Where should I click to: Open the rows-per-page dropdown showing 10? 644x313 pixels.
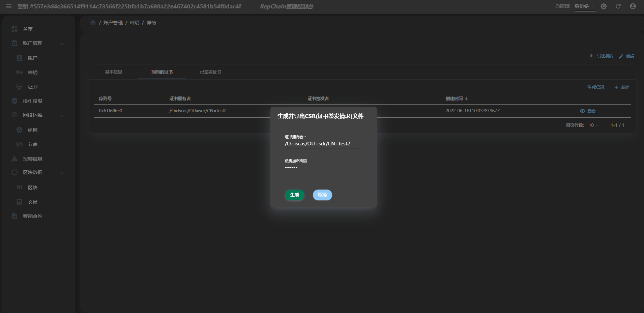(x=593, y=125)
